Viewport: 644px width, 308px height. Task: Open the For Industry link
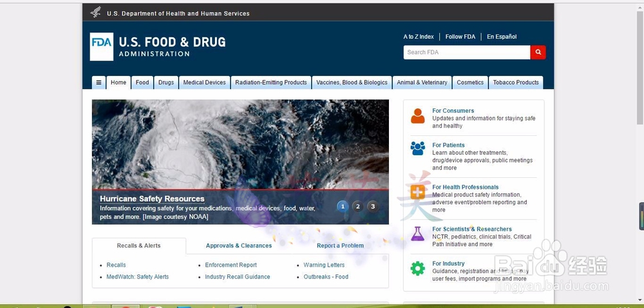click(448, 264)
